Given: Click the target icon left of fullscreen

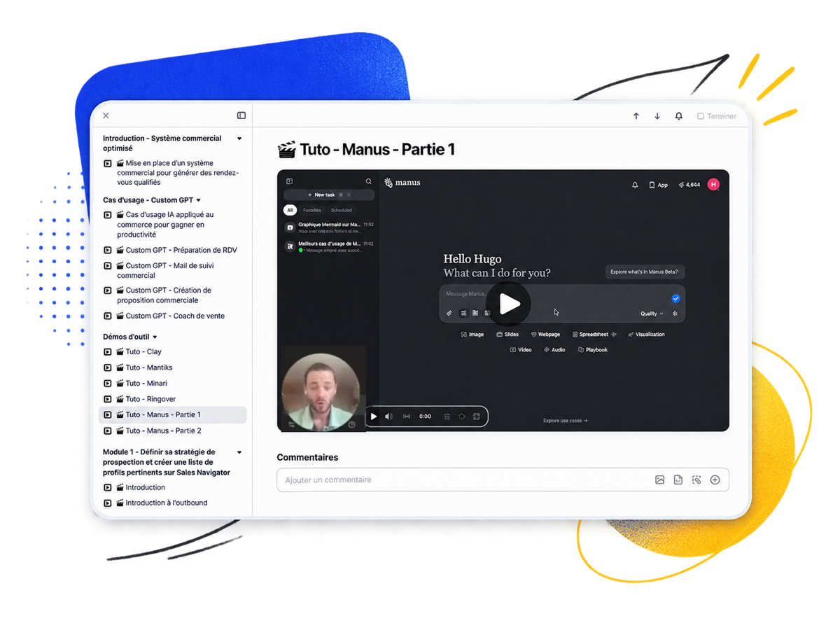Looking at the screenshot, I should pos(462,416).
